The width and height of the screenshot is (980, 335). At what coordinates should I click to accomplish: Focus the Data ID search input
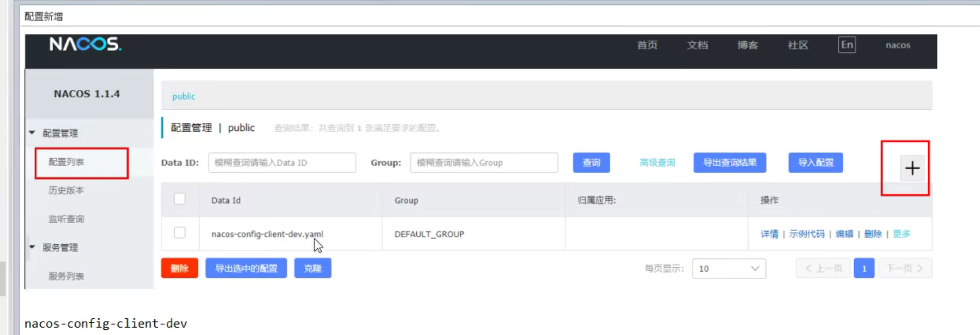tap(282, 163)
